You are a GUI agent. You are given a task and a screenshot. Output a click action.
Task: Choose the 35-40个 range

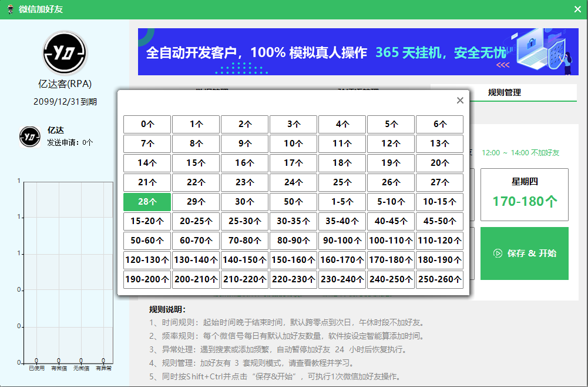pyautogui.click(x=342, y=221)
